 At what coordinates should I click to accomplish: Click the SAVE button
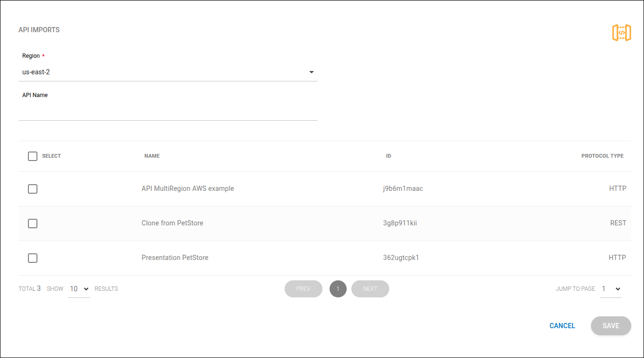click(x=610, y=326)
